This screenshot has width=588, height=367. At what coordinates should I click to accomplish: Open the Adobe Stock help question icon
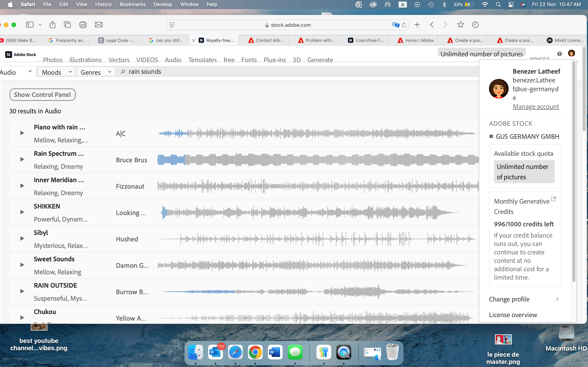pyautogui.click(x=559, y=54)
